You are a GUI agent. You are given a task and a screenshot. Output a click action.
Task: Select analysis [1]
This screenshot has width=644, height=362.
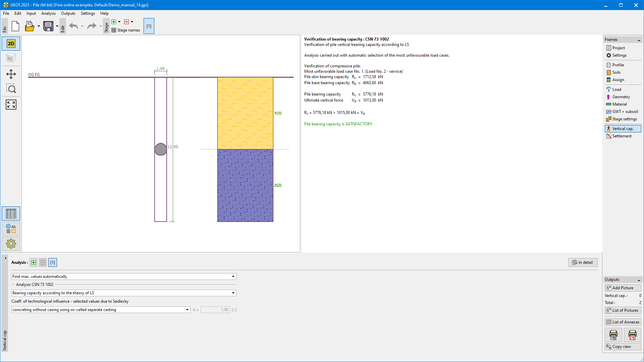[53, 262]
